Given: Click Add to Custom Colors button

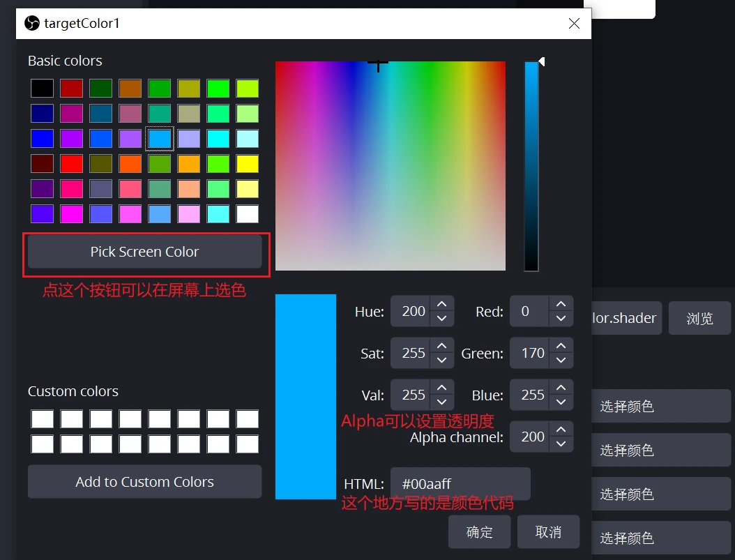Looking at the screenshot, I should click(145, 482).
